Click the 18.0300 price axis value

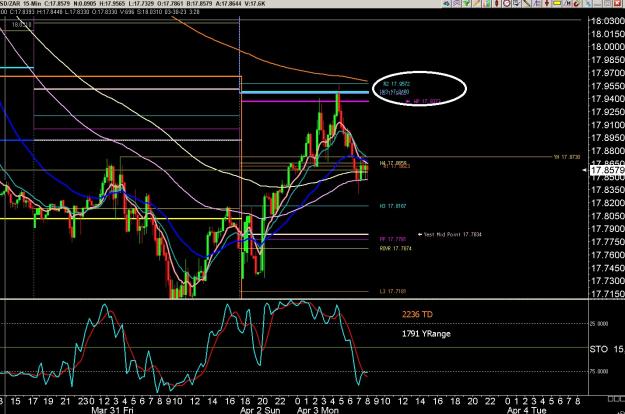click(607, 21)
